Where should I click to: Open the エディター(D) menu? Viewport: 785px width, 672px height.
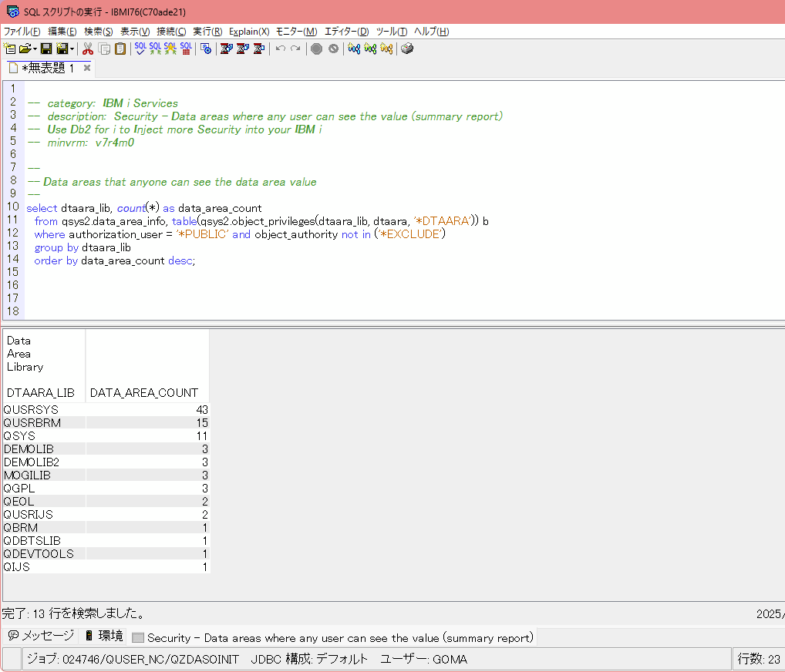point(346,32)
